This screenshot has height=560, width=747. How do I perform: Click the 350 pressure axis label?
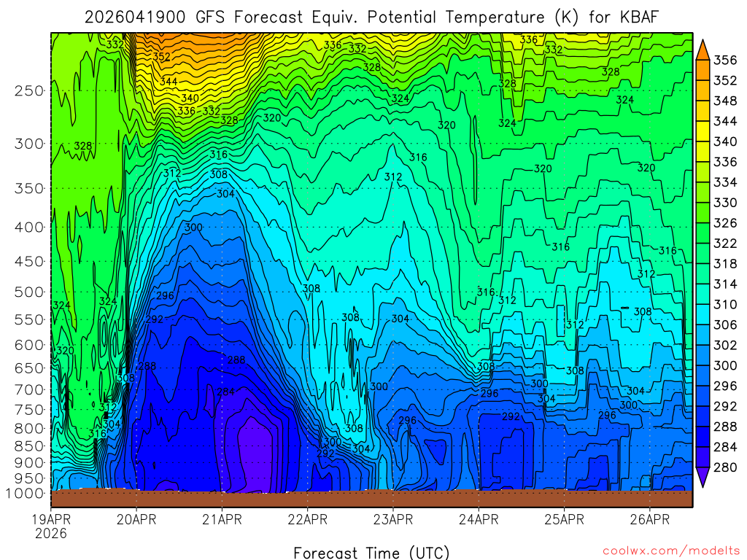point(29,189)
